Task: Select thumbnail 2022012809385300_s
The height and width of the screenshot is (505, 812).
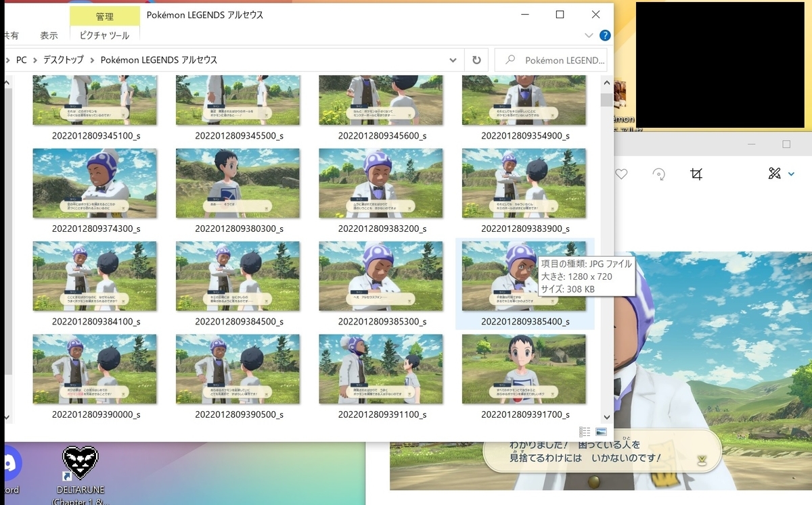Action: click(382, 277)
